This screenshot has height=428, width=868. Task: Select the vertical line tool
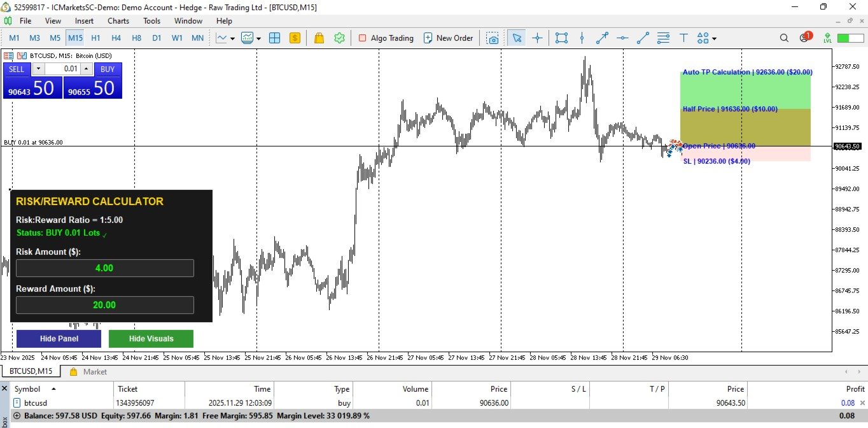[x=582, y=38]
